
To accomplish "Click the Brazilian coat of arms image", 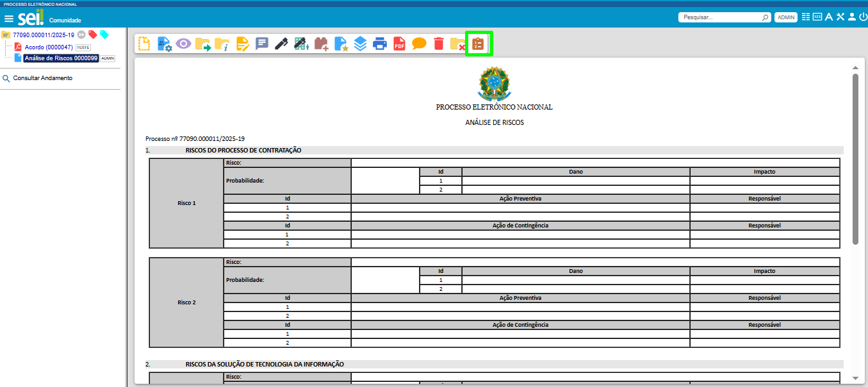I will pos(494,83).
